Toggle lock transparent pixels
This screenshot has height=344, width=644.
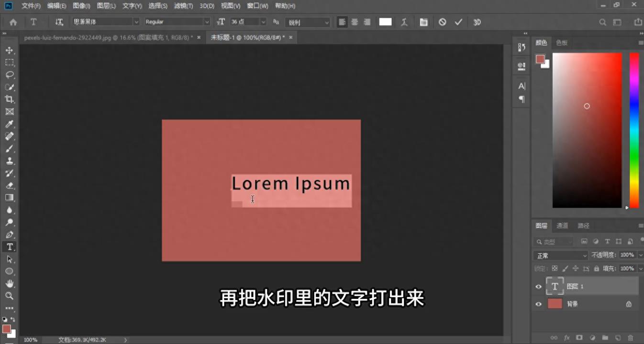tap(555, 269)
